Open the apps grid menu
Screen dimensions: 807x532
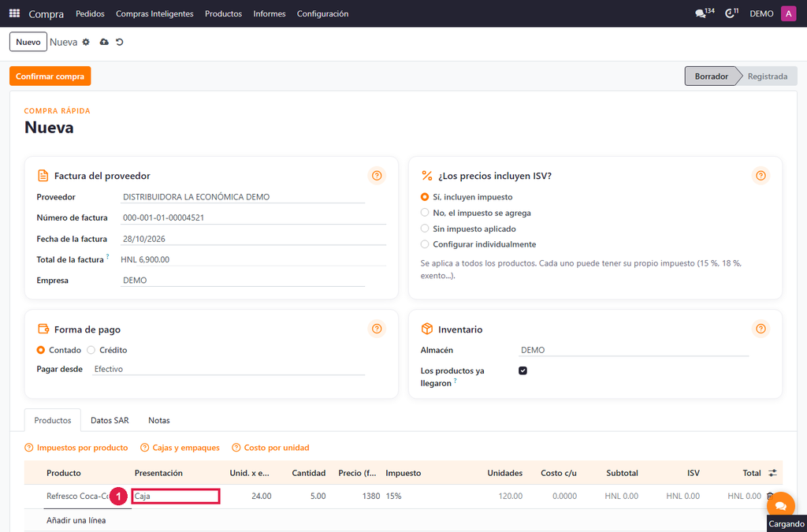[14, 13]
